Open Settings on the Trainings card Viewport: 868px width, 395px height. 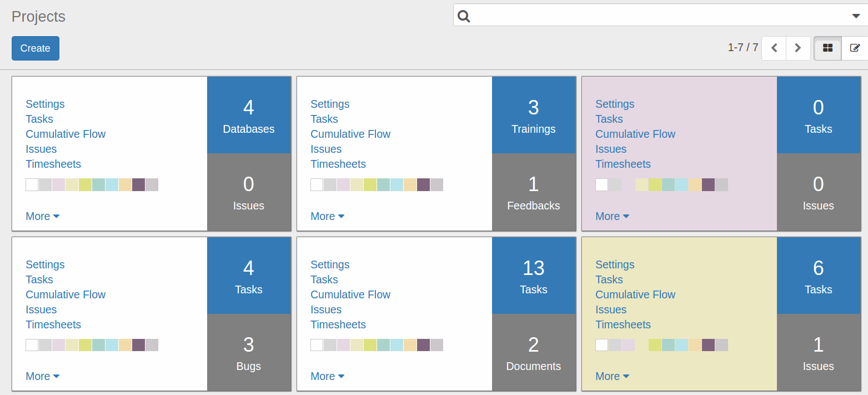pos(330,104)
